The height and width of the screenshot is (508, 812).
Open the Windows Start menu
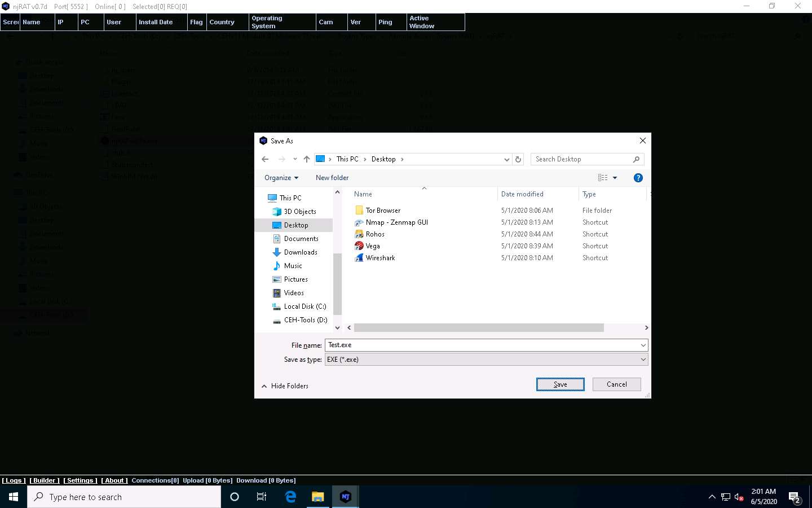click(x=14, y=497)
